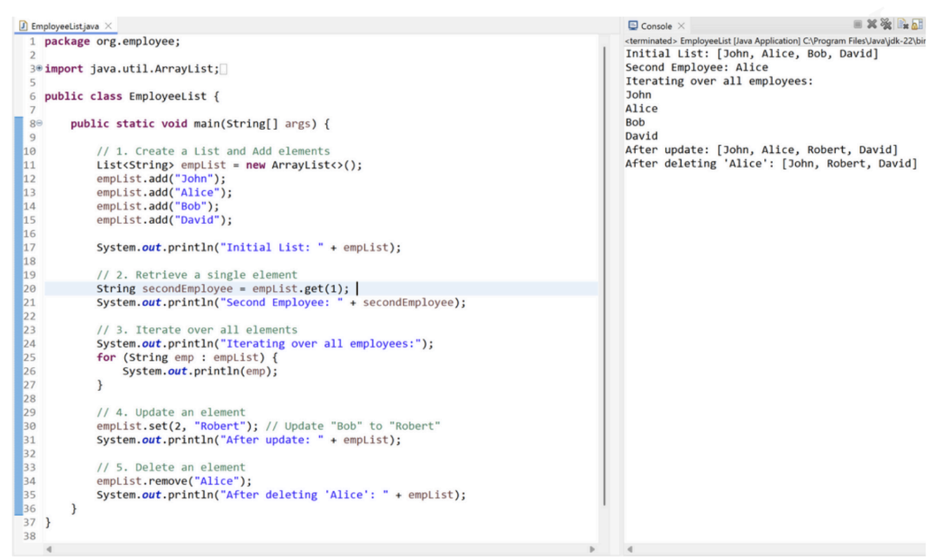This screenshot has height=560, width=946.
Task: Close the EmployeeList.java editor tab
Action: click(108, 26)
